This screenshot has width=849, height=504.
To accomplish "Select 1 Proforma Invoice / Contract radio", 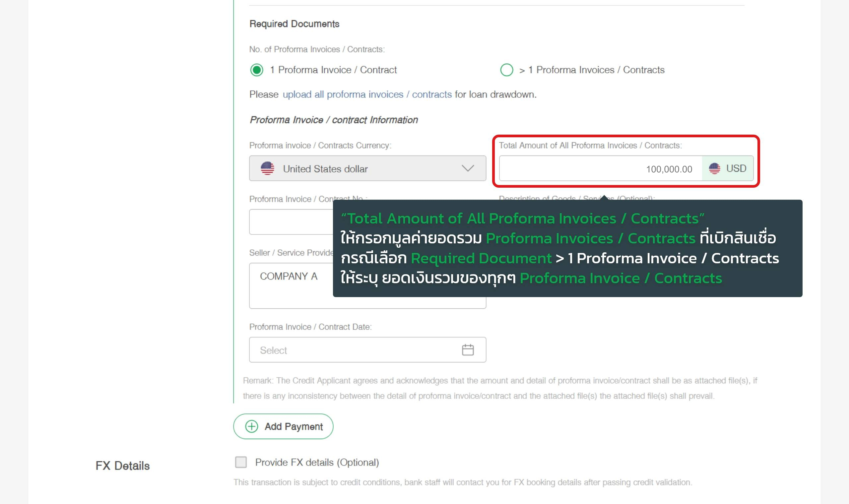I will [x=257, y=70].
